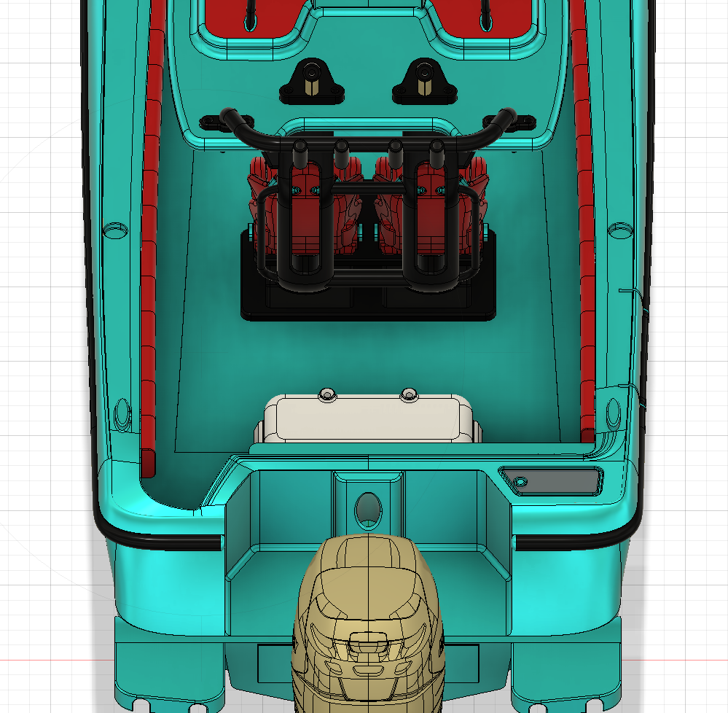This screenshot has width=728, height=713.
Task: Select the right gunwale rod holder cup
Action: [x=620, y=230]
